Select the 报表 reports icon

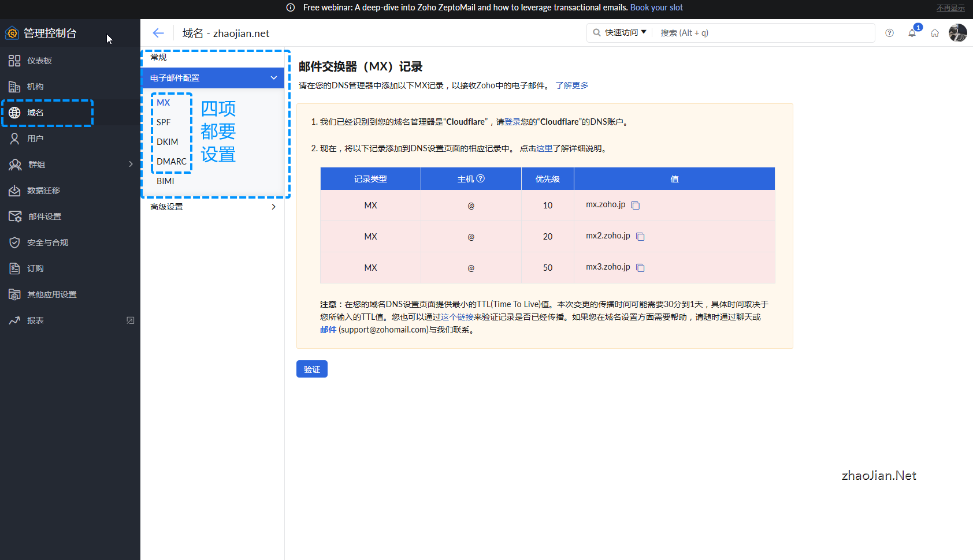pyautogui.click(x=15, y=320)
